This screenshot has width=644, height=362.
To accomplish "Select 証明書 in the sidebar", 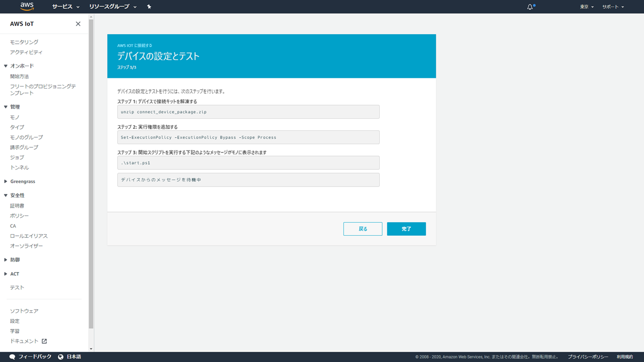I will 17,206.
